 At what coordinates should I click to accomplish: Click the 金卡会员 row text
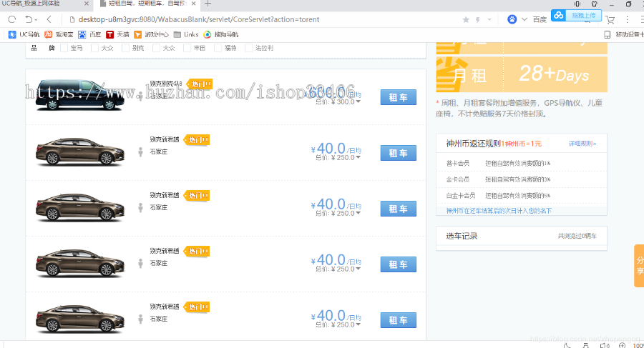point(457,179)
